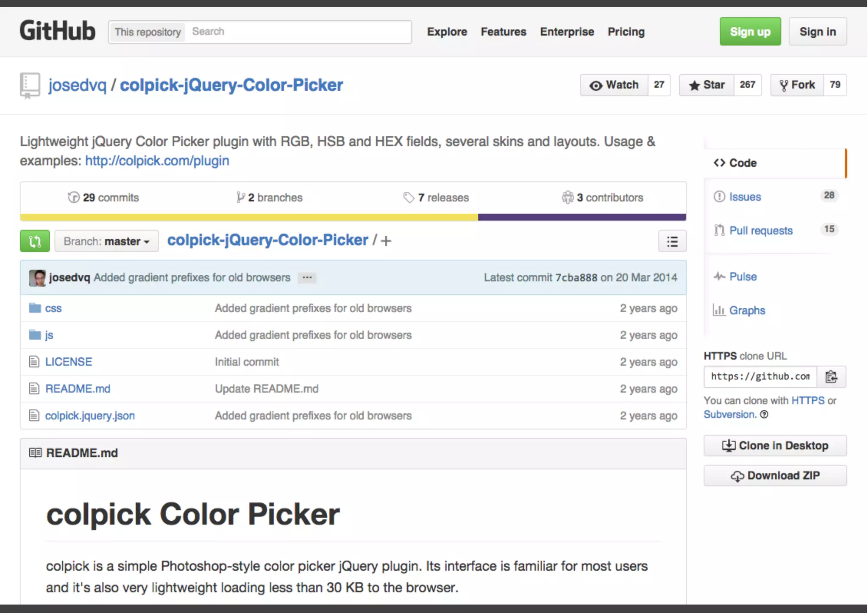
Task: Click the GitHub logo
Action: point(57,31)
